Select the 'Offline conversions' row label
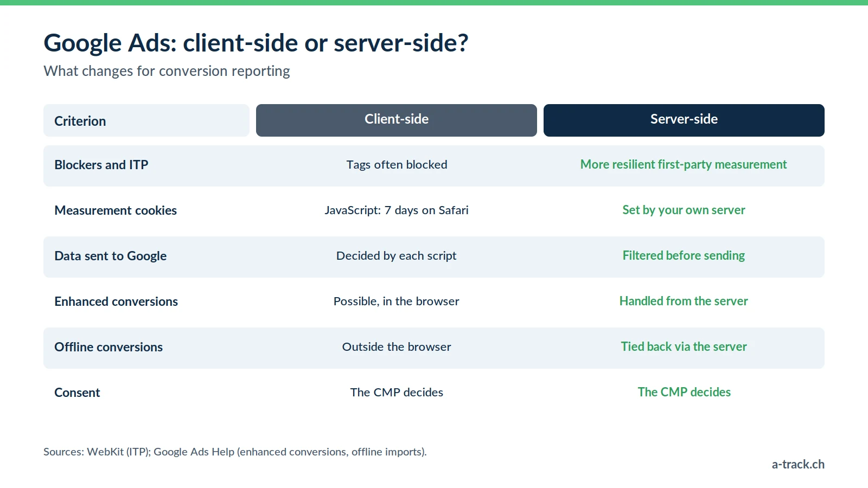This screenshot has width=868, height=488. tap(108, 347)
